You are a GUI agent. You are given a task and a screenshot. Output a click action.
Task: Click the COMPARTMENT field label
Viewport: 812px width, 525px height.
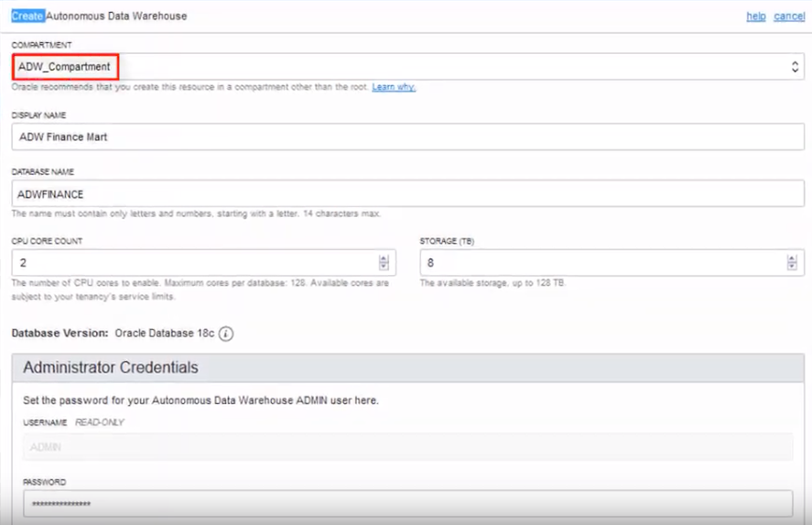41,45
